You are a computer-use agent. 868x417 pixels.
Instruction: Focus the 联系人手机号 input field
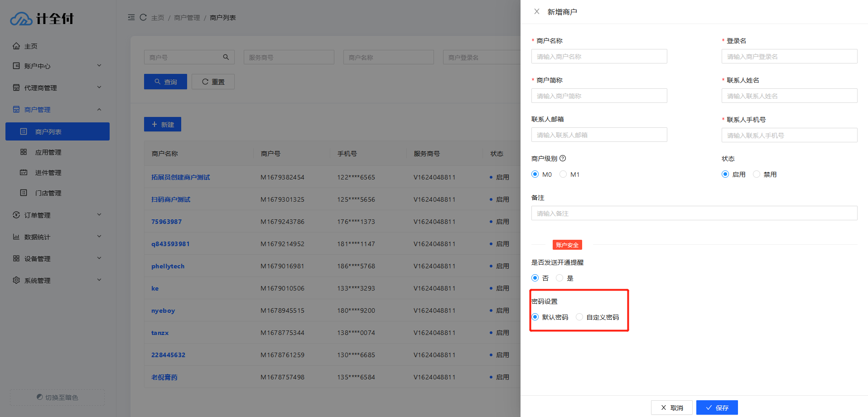[790, 135]
